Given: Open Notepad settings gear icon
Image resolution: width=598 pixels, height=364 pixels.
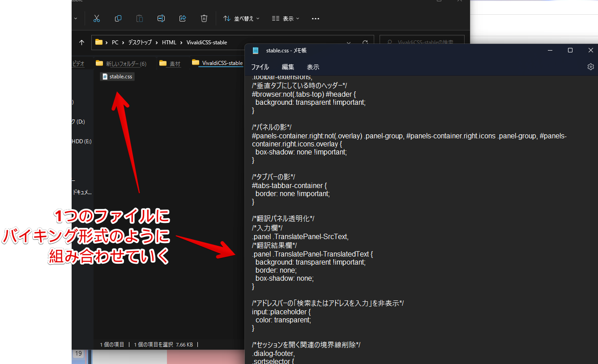Looking at the screenshot, I should coord(590,67).
